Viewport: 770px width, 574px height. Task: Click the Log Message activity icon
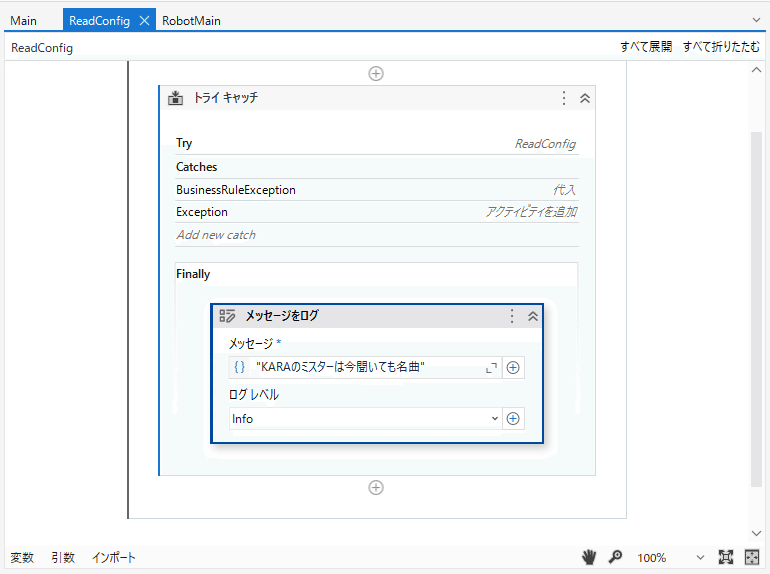227,316
